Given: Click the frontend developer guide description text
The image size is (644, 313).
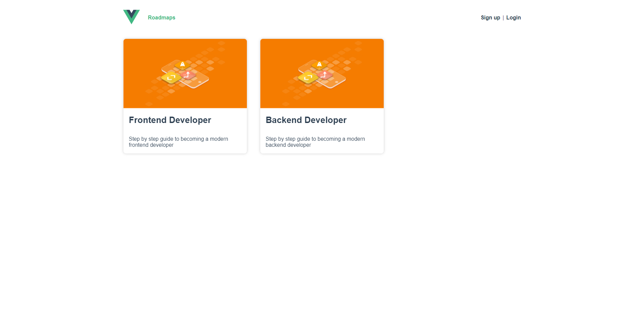Looking at the screenshot, I should pyautogui.click(x=178, y=142).
